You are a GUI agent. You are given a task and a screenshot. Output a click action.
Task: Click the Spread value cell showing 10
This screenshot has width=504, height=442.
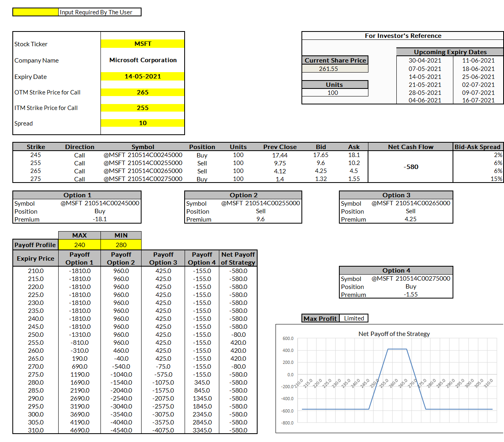click(143, 123)
